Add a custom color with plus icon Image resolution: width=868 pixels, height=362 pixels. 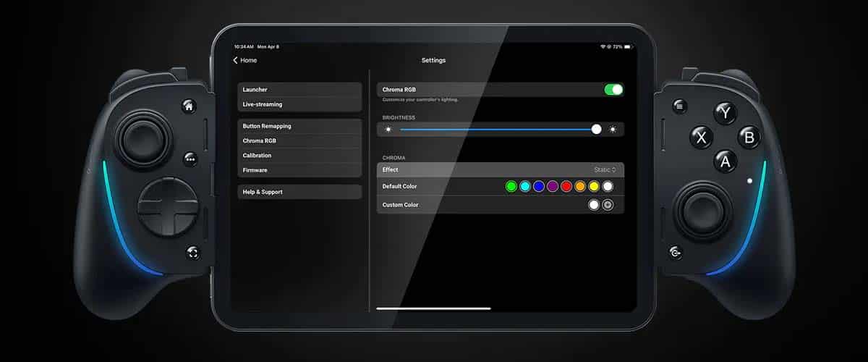tap(608, 205)
